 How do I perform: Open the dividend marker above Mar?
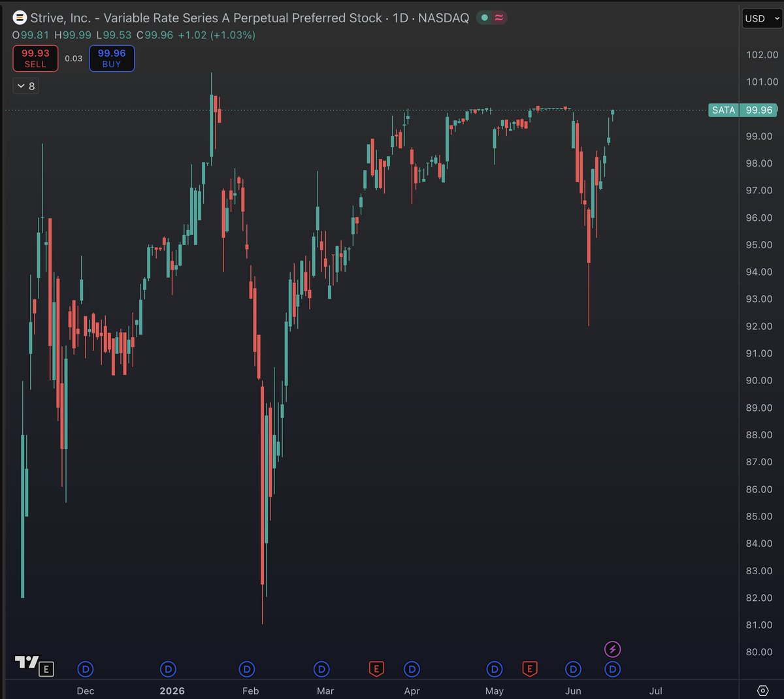coord(321,669)
